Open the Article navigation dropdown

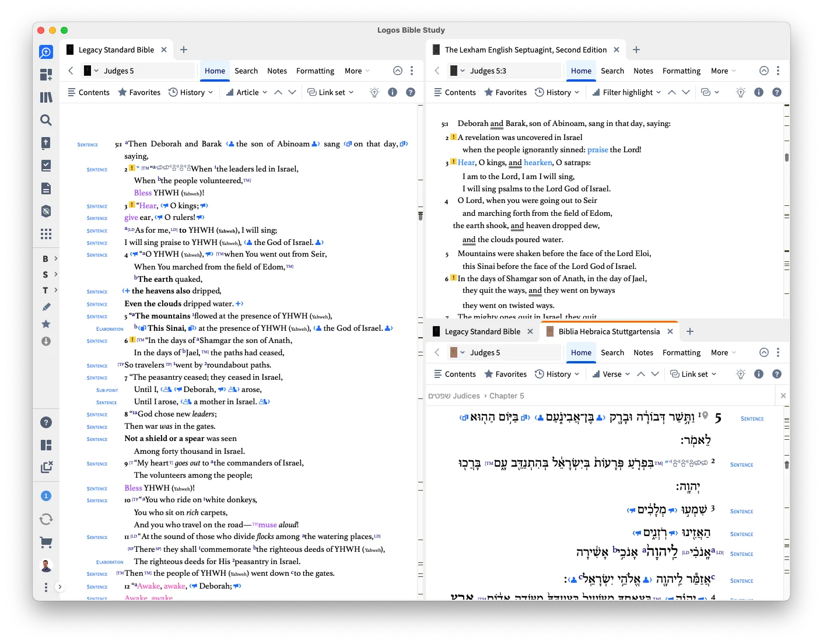click(x=247, y=92)
